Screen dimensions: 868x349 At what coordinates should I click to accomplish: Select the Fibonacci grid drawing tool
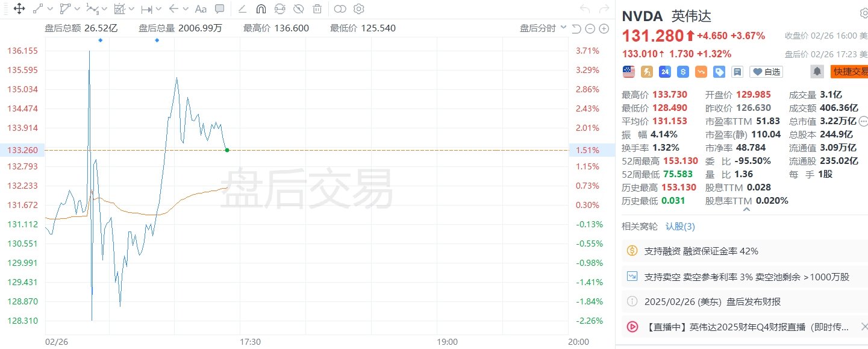(x=119, y=9)
